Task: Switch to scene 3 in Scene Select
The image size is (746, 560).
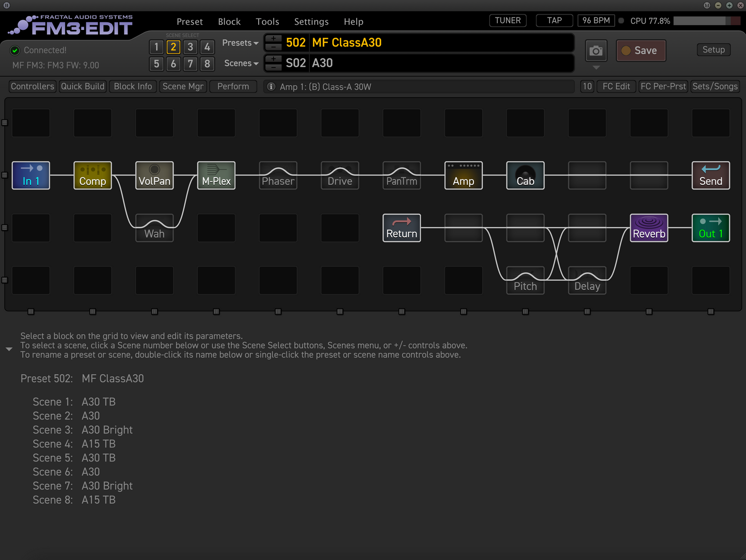Action: 190,47
